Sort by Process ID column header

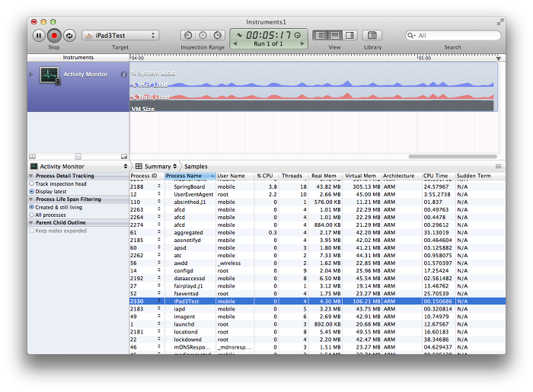click(147, 176)
